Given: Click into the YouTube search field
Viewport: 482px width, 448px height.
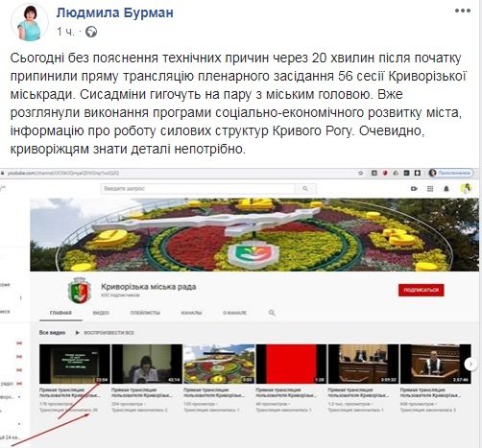Looking at the screenshot, I should [x=198, y=189].
